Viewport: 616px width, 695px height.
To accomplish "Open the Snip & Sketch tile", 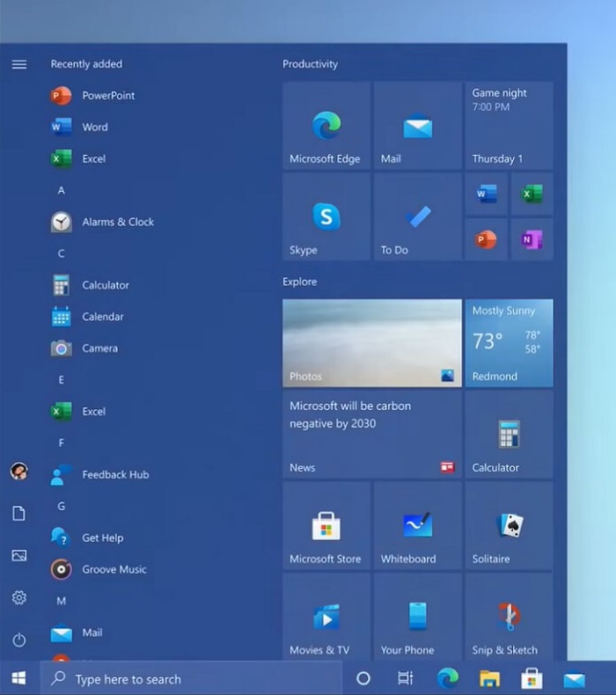I will pyautogui.click(x=509, y=617).
